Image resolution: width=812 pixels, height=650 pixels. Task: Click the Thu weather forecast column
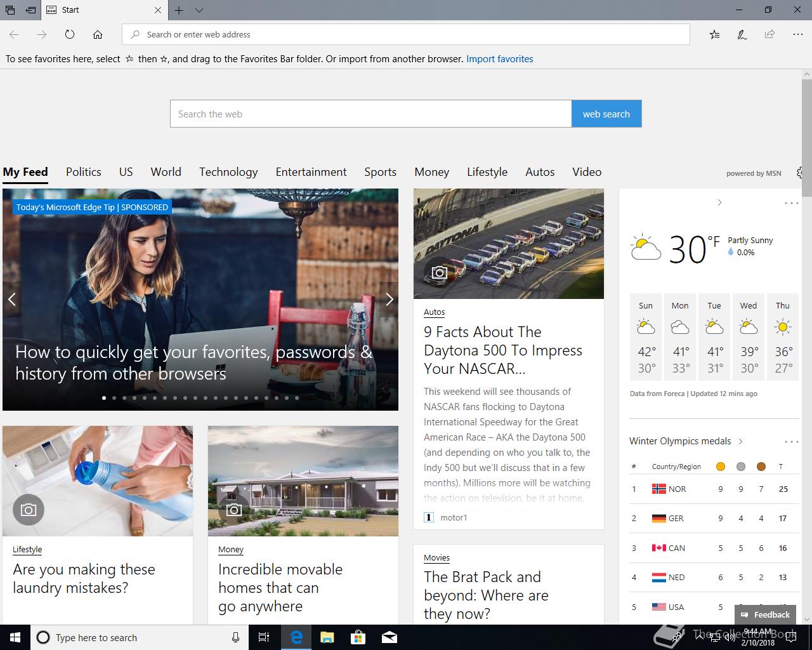783,337
